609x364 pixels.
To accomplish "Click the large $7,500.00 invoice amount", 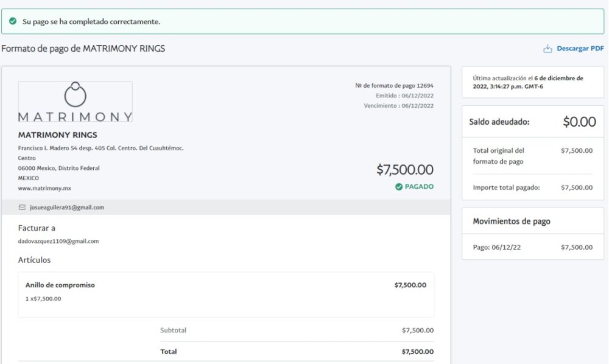I will (x=405, y=170).
